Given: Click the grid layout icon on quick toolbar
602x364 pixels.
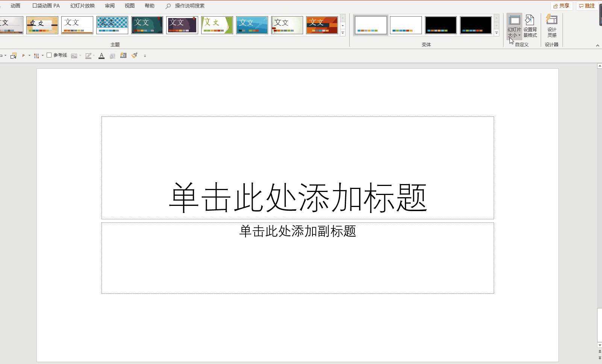Looking at the screenshot, I should (x=37, y=55).
